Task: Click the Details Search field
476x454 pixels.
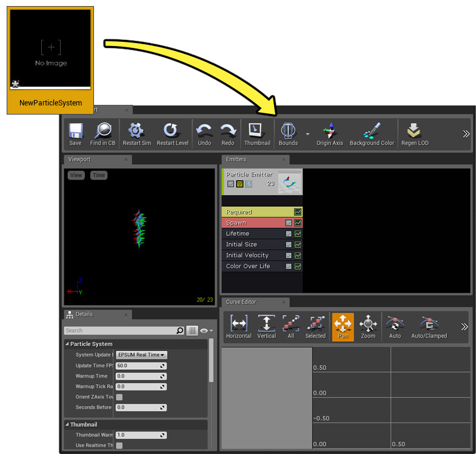Action: (124, 330)
